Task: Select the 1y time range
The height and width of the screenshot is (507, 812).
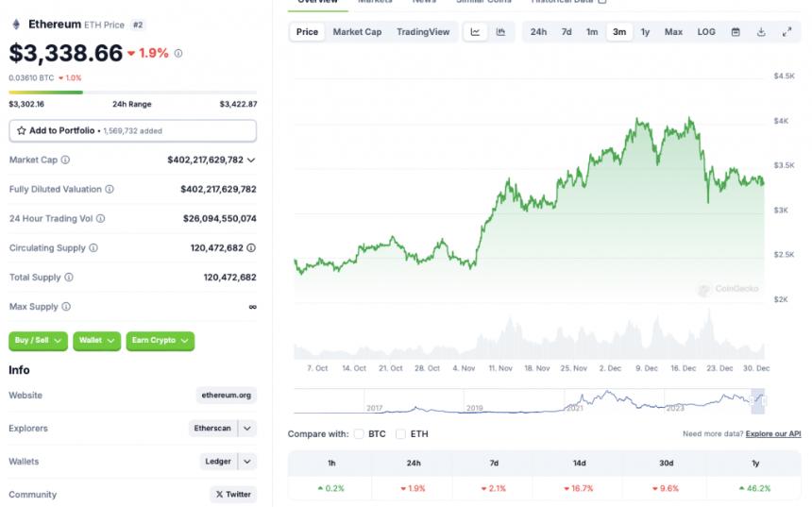Action: coord(645,32)
